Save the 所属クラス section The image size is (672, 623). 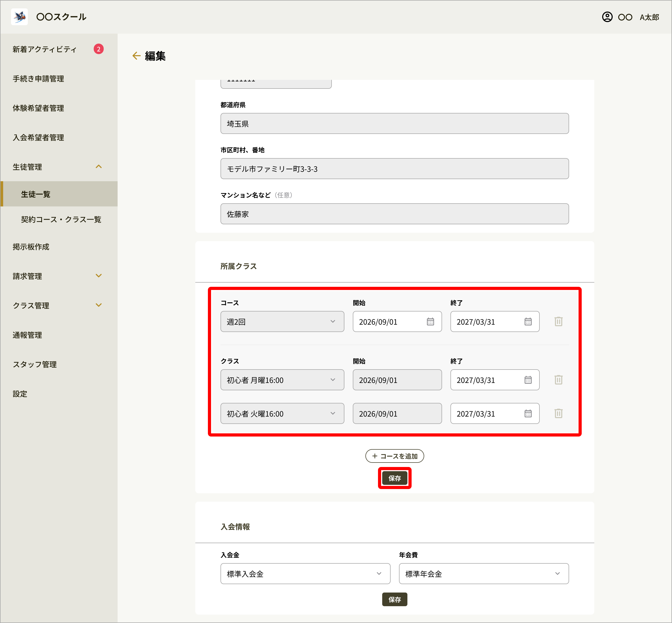coord(395,478)
